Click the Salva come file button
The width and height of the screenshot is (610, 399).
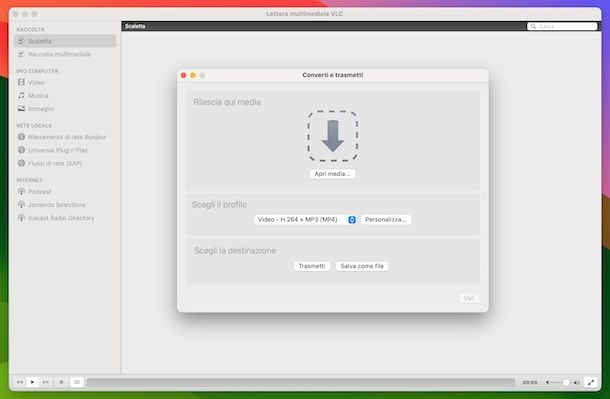click(362, 266)
